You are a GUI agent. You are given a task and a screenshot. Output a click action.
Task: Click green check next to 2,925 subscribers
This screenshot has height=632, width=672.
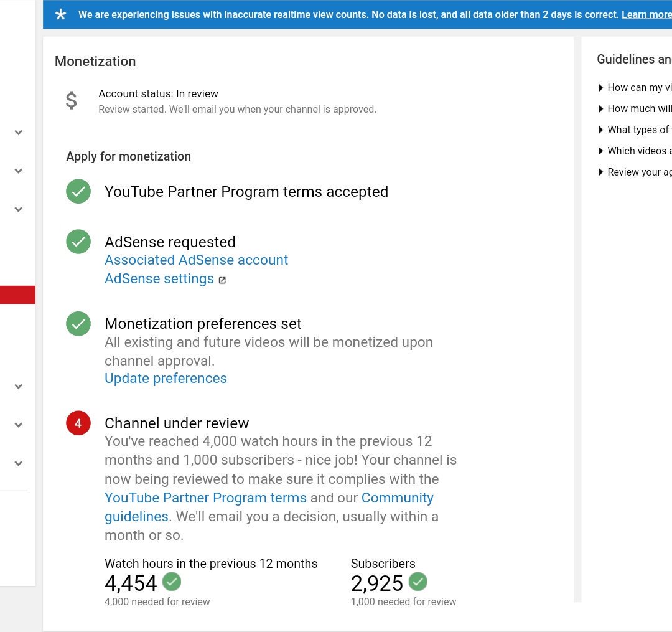coord(418,582)
